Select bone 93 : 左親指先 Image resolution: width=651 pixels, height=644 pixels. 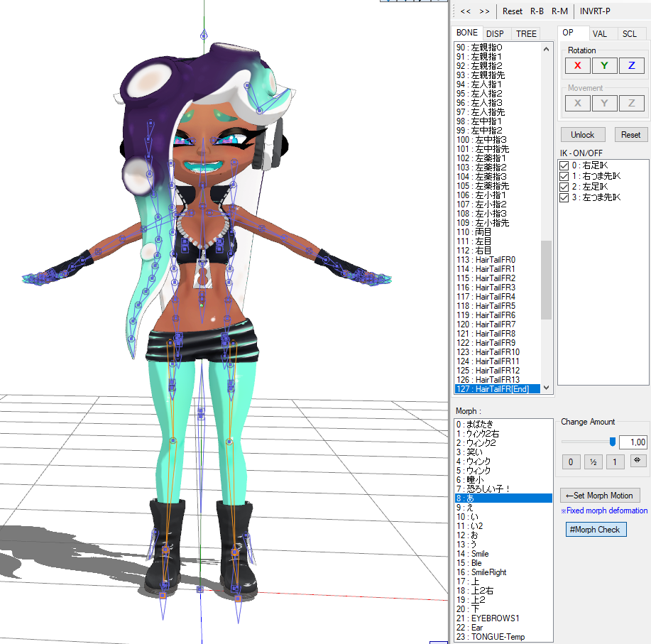[x=498, y=75]
